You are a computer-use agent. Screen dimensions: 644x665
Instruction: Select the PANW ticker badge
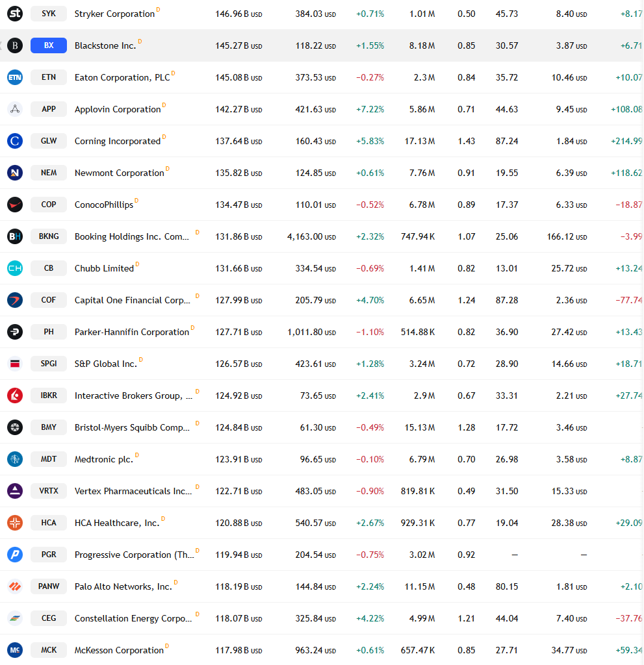[x=49, y=586]
